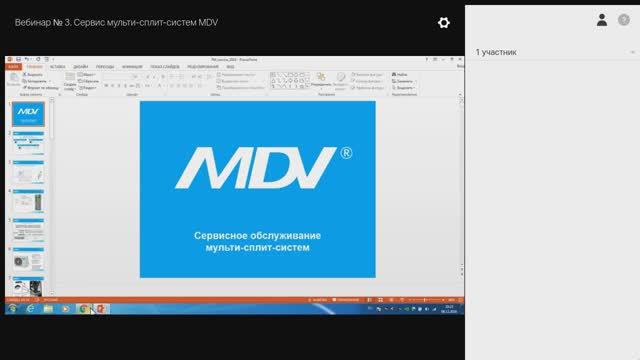Select slide 6 thumbnail in the panel
Image resolution: width=640 pixels, height=360 pixels.
point(28,259)
